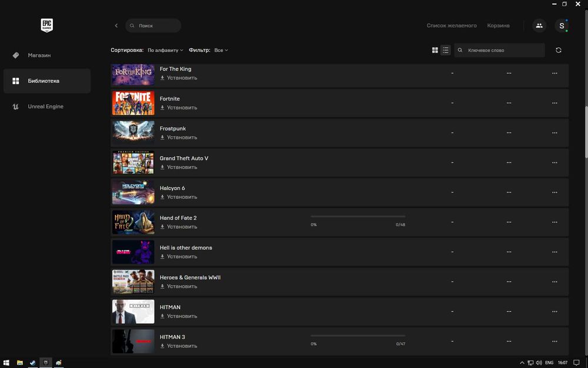This screenshot has height=368, width=588.
Task: Install Hand of Fate 2
Action: [x=179, y=227]
